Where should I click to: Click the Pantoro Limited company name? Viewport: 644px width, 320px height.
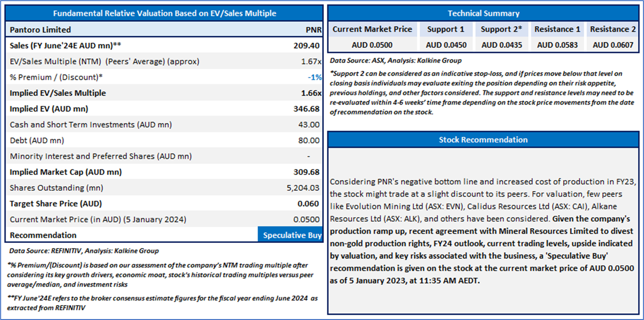point(40,29)
